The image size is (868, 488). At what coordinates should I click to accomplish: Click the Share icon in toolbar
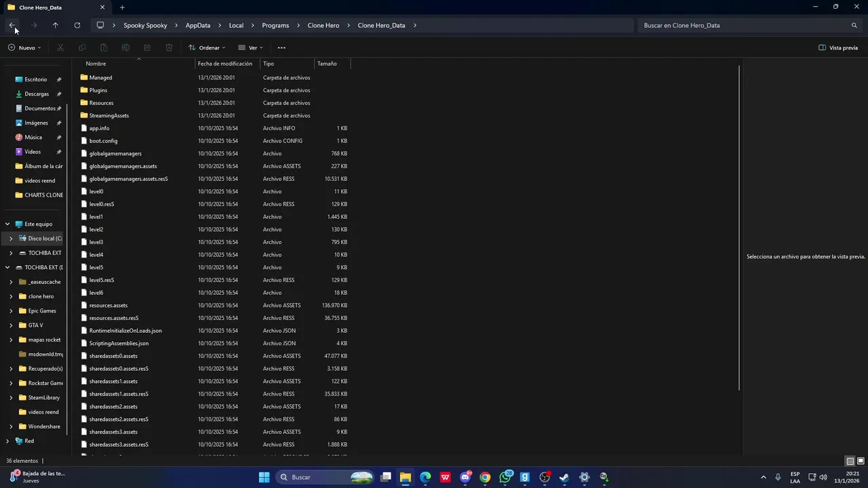coord(147,47)
